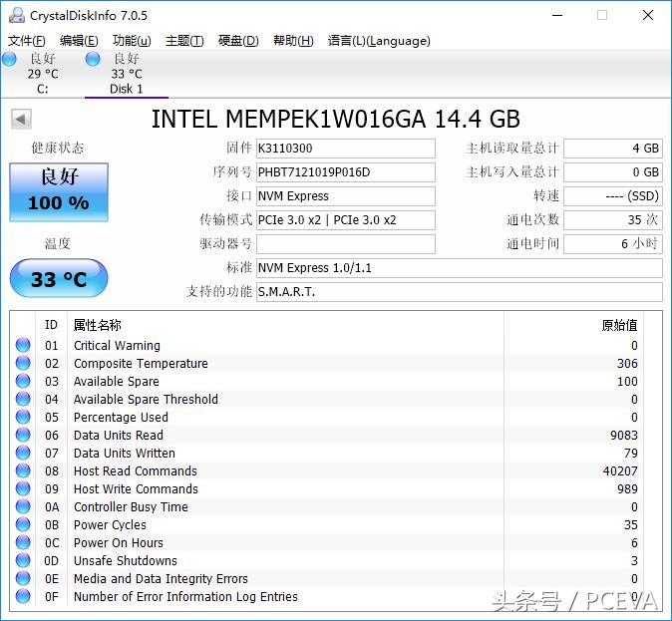672x621 pixels.
Task: Click the Critical Warning status orb
Action: [x=23, y=346]
